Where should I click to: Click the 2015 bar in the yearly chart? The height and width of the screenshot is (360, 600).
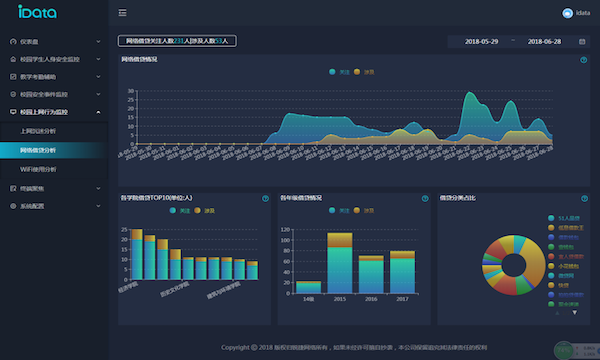340,263
